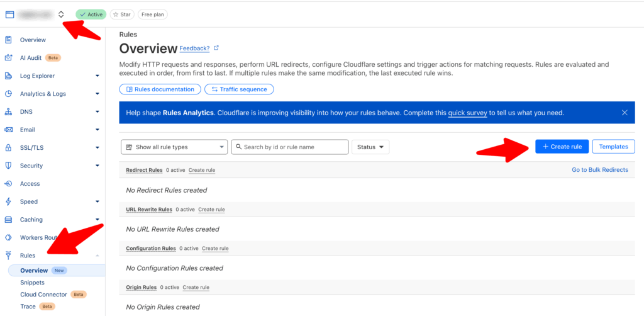The height and width of the screenshot is (316, 644).
Task: Expand the Log Explorer sidebar section
Action: [x=97, y=76]
